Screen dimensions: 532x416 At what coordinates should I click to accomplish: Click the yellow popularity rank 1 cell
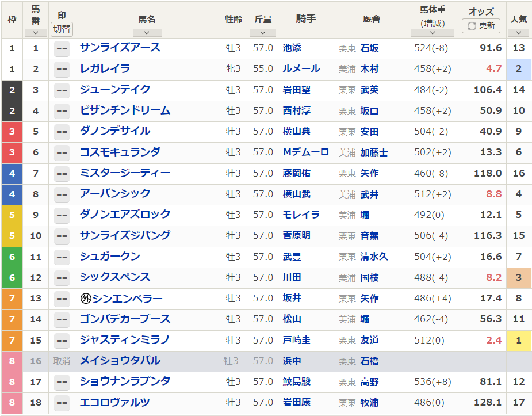coord(519,340)
